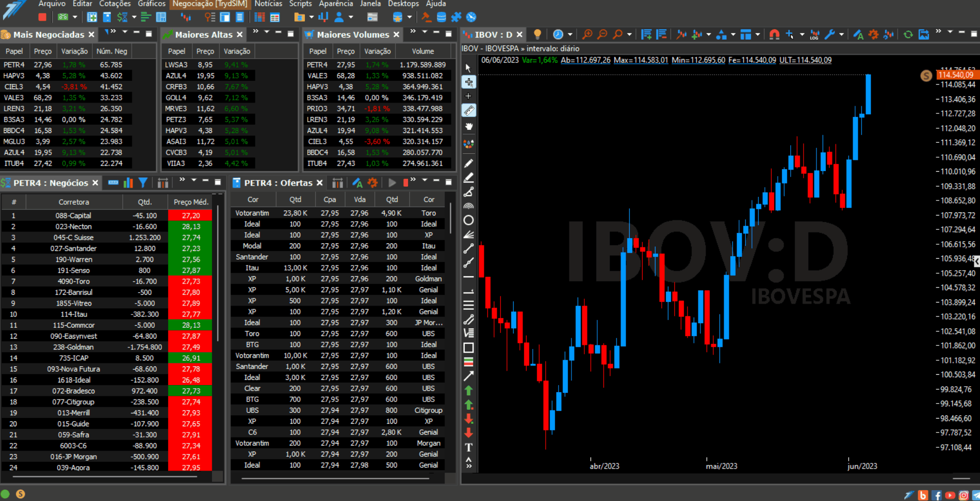The width and height of the screenshot is (980, 501).
Task: Open the Cotações menu
Action: coord(115,4)
